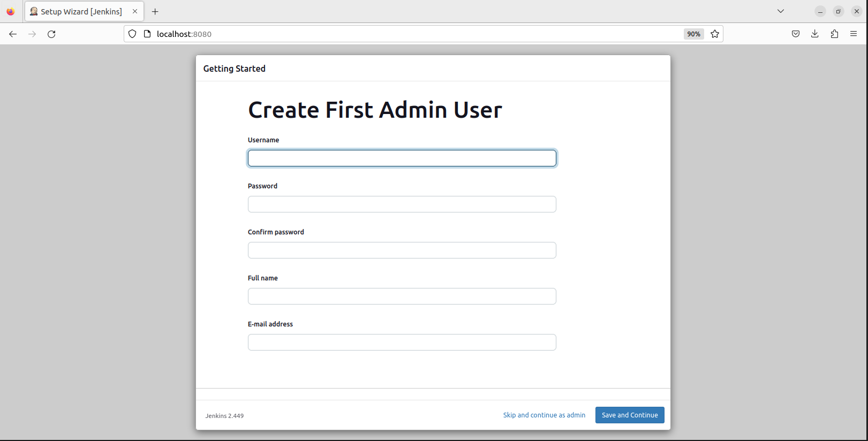
Task: Click the Jenkins 2.449 version text
Action: pos(224,416)
